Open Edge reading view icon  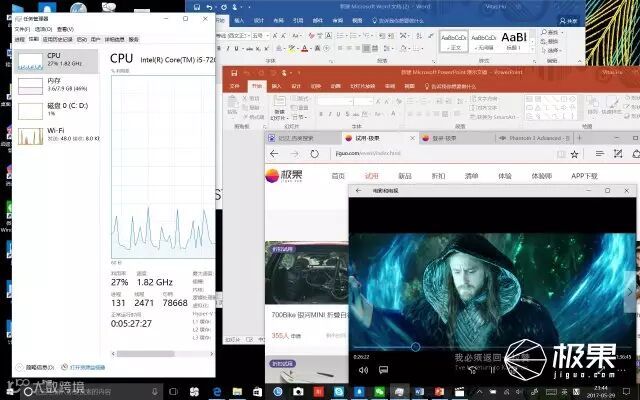coord(561,154)
